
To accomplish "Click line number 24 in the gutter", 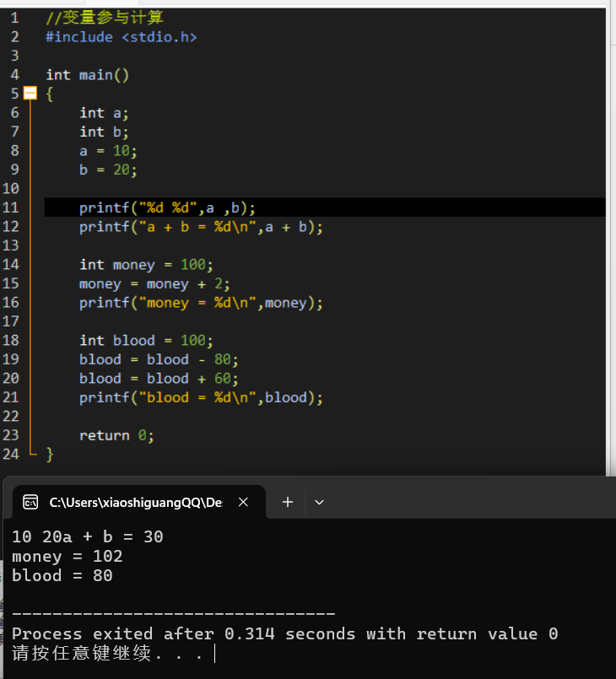I will (x=11, y=454).
